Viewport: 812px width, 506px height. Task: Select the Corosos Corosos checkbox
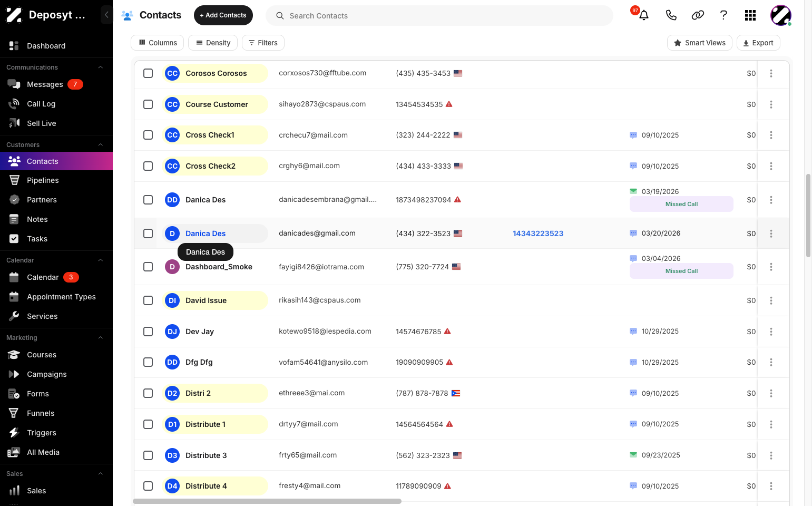click(x=148, y=73)
